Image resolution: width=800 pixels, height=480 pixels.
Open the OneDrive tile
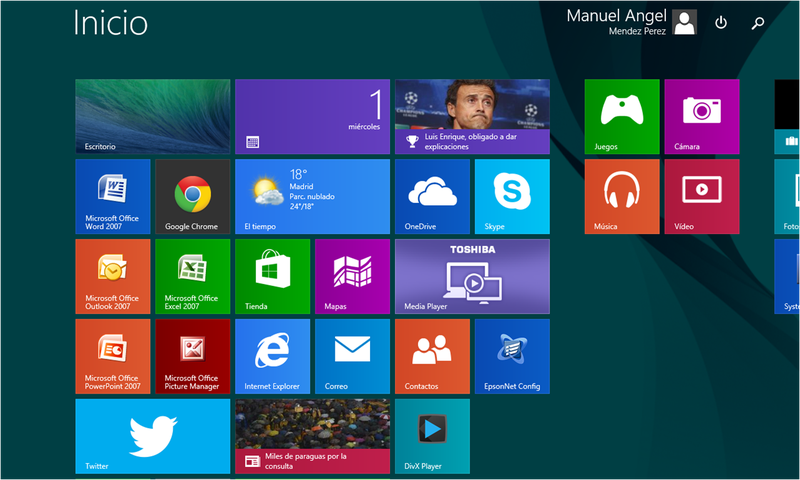tap(432, 196)
